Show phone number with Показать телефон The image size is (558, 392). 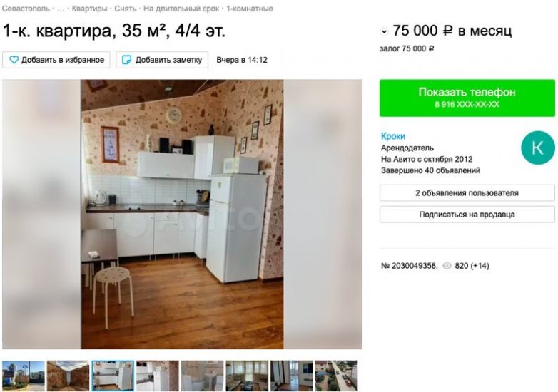(x=467, y=98)
